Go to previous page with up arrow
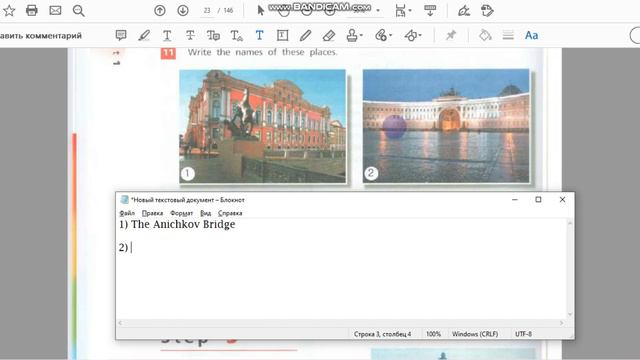 (x=160, y=11)
